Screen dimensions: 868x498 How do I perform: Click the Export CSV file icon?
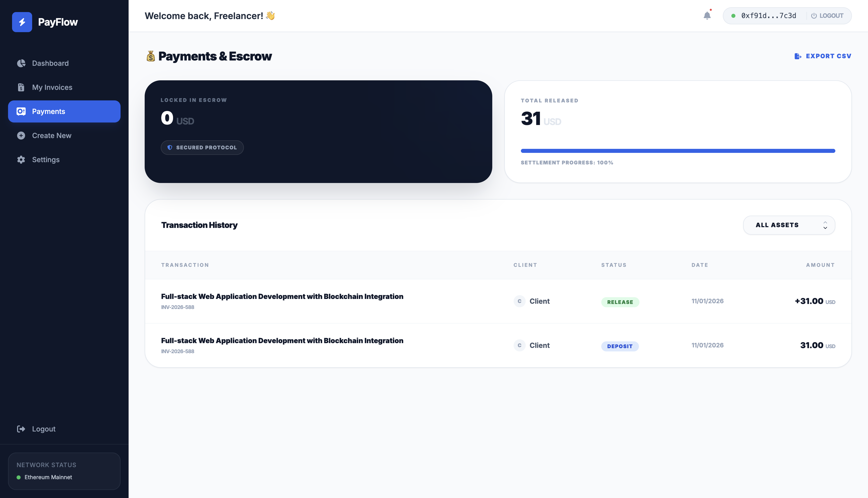click(797, 56)
